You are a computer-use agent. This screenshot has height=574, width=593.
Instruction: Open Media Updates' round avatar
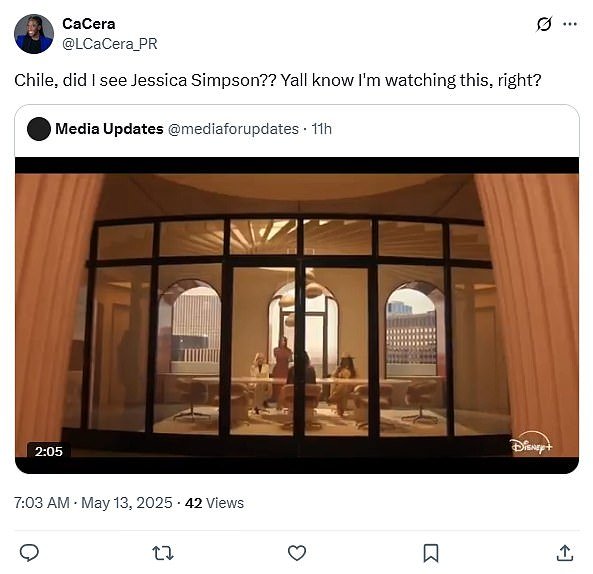click(39, 129)
